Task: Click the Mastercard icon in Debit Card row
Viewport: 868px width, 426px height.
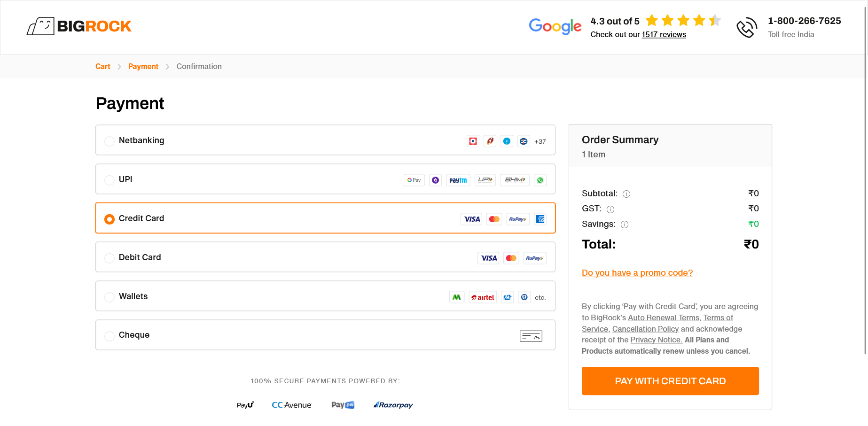Action: [x=511, y=258]
